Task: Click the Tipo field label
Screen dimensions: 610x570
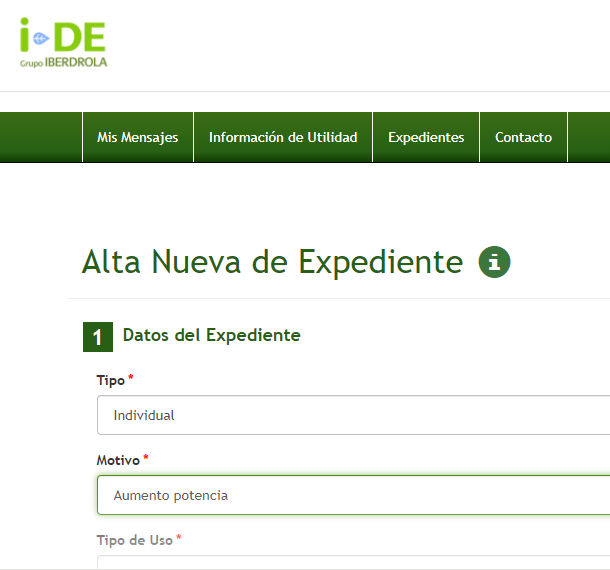Action: (110, 381)
